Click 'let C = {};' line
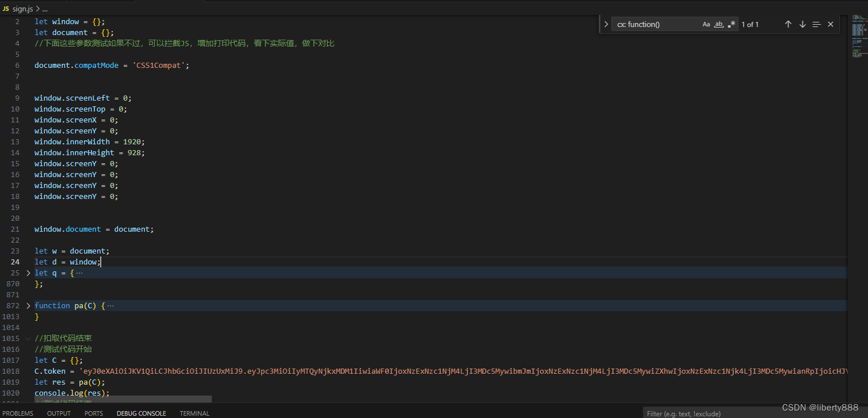The height and width of the screenshot is (418, 868). pos(59,361)
